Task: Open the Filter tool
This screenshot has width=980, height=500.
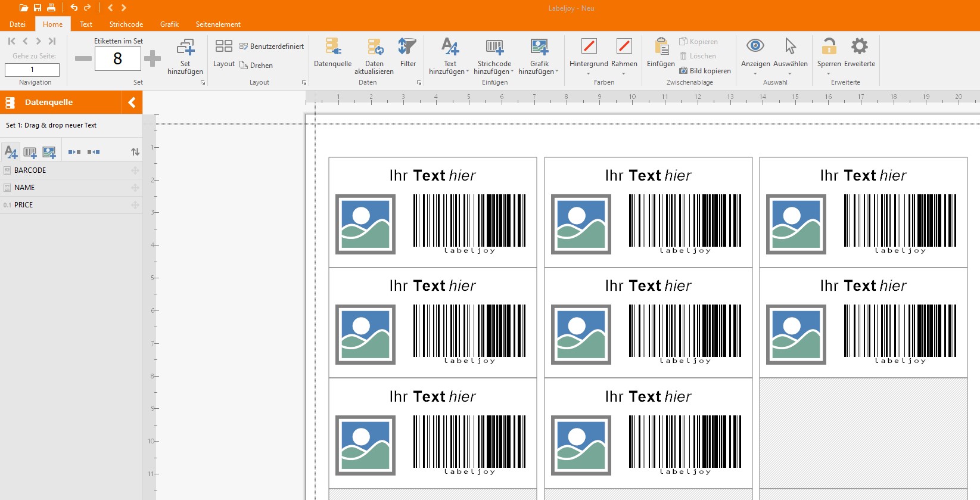Action: click(408, 54)
